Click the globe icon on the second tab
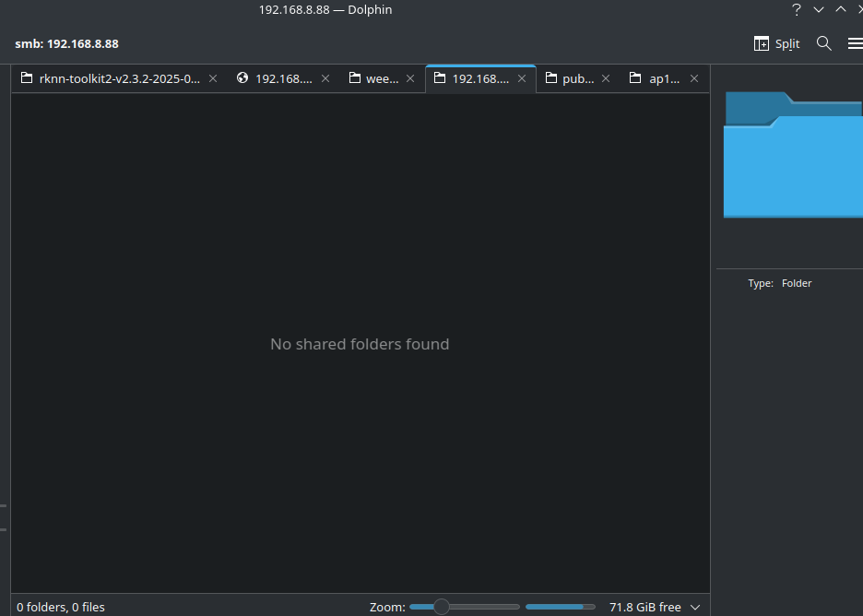The width and height of the screenshot is (863, 616). 242,77
